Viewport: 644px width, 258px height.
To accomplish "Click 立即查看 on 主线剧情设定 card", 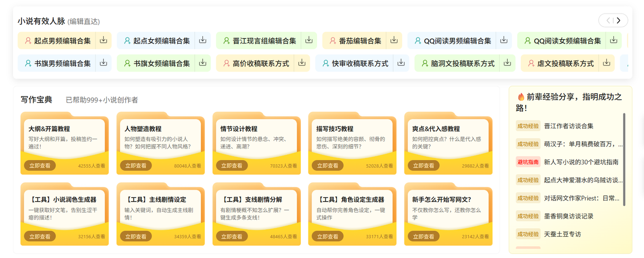I will 136,236.
